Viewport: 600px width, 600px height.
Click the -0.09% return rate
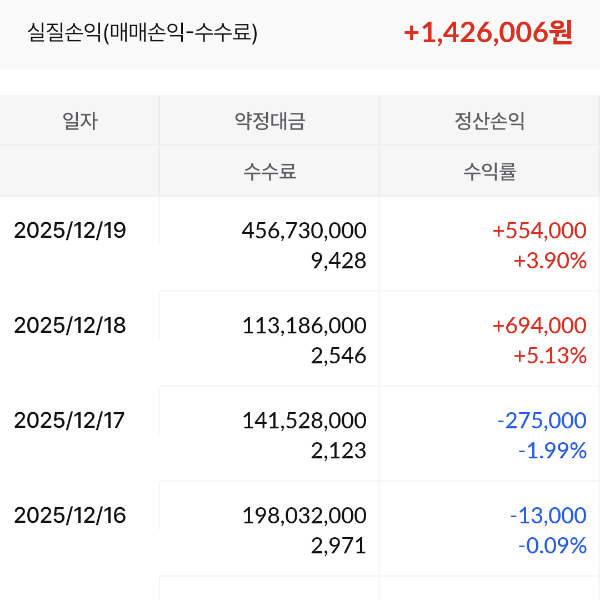pos(551,546)
